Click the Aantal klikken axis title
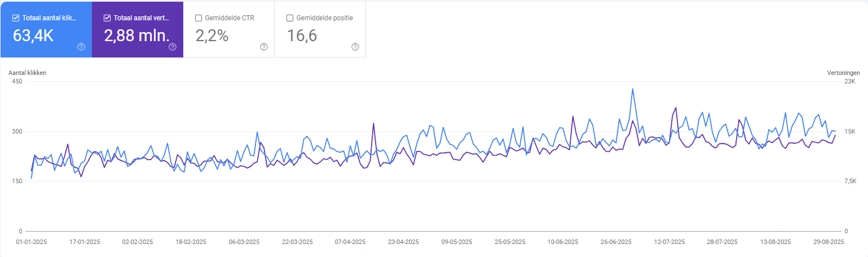Image resolution: width=868 pixels, height=257 pixels. pyautogui.click(x=27, y=73)
